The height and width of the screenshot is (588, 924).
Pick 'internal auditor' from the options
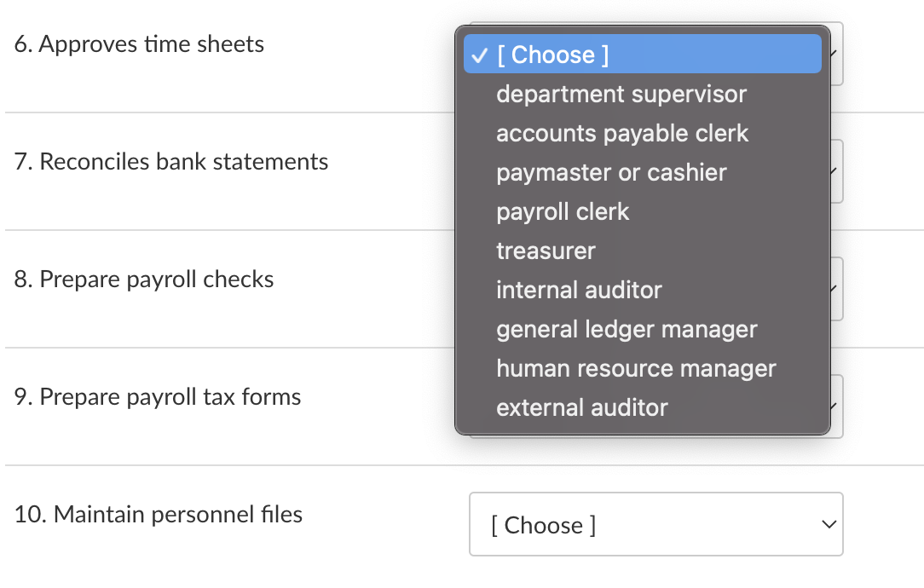click(x=579, y=290)
